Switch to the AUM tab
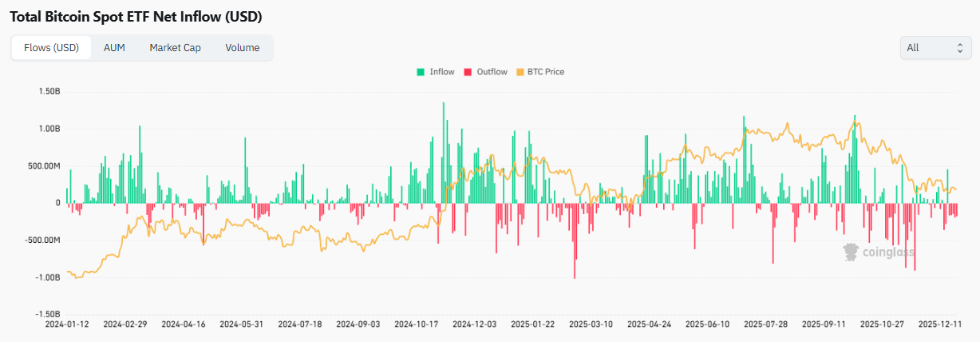Screen dimensions: 980x342 click(x=114, y=48)
